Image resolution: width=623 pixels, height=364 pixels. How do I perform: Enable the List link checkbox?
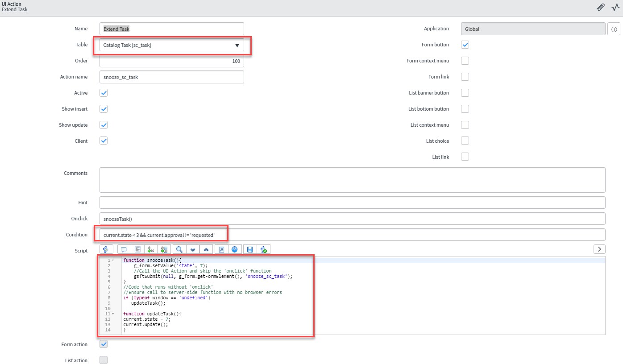tap(465, 157)
